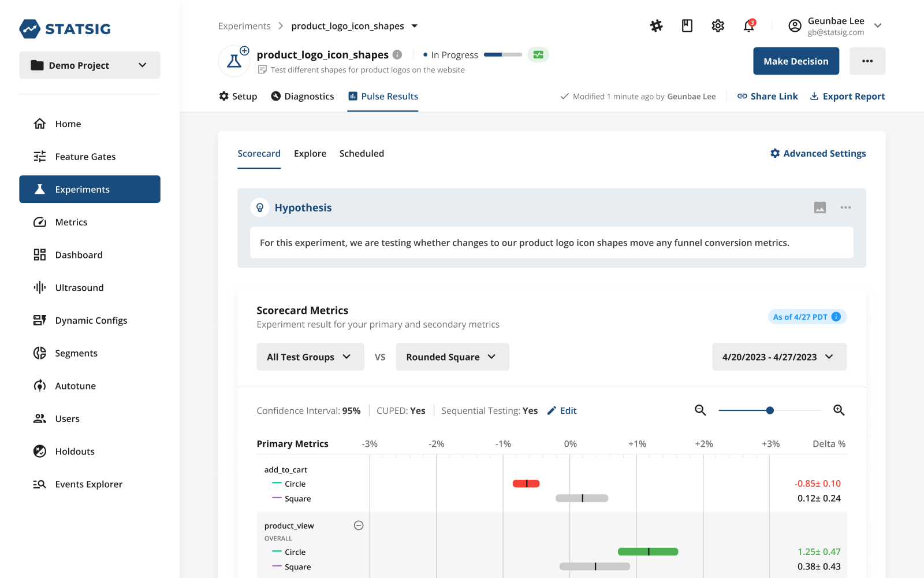Viewport: 924px width, 578px height.
Task: Open Dynamic Configs from the sidebar
Action: (91, 320)
